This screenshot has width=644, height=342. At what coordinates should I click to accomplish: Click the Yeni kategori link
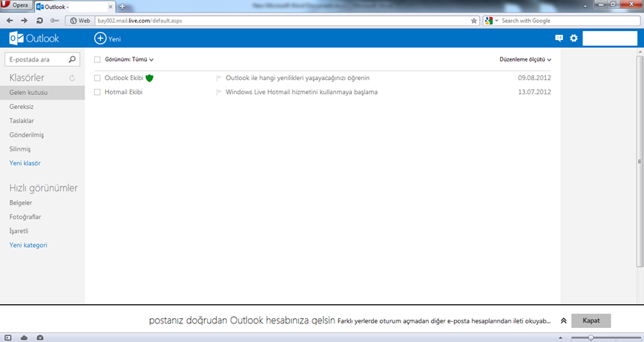[28, 245]
